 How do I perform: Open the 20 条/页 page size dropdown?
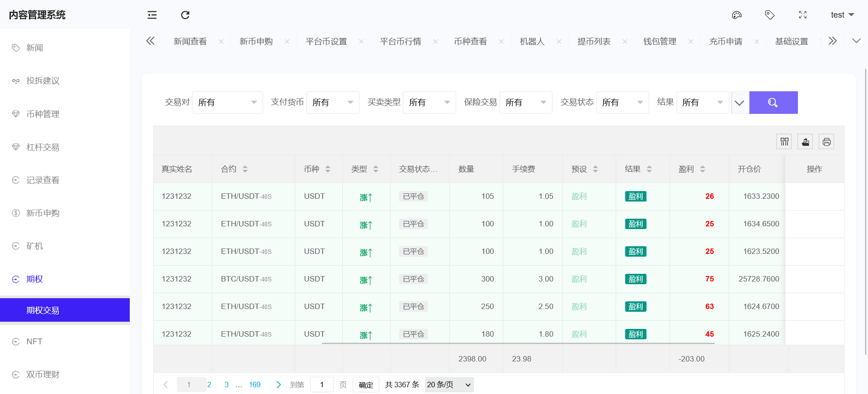pyautogui.click(x=448, y=385)
